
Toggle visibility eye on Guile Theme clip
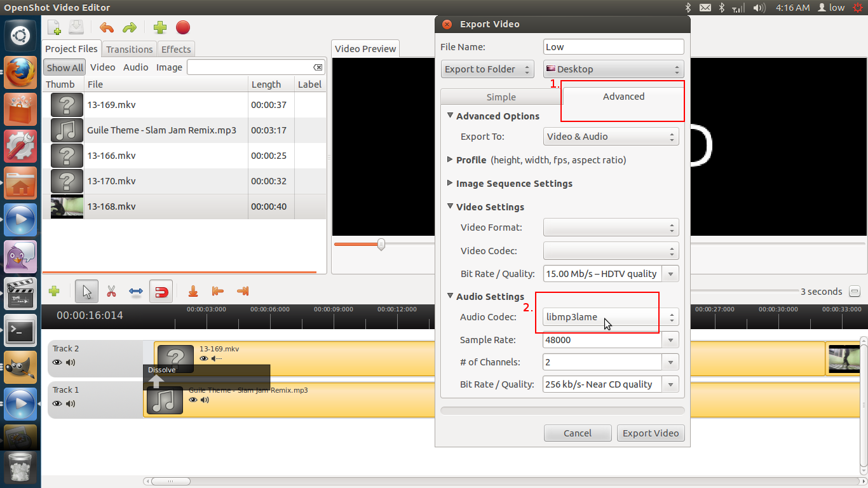(x=193, y=400)
